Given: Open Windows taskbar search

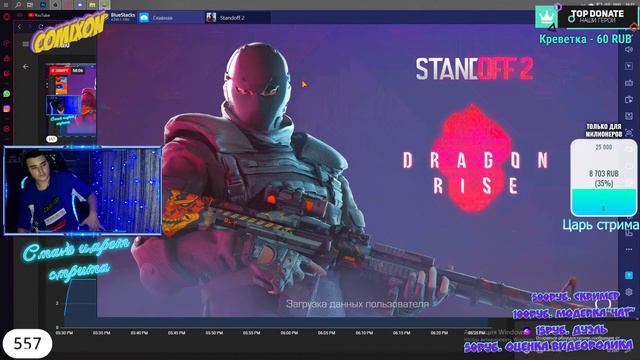Looking at the screenshot, I should tap(18, 5).
